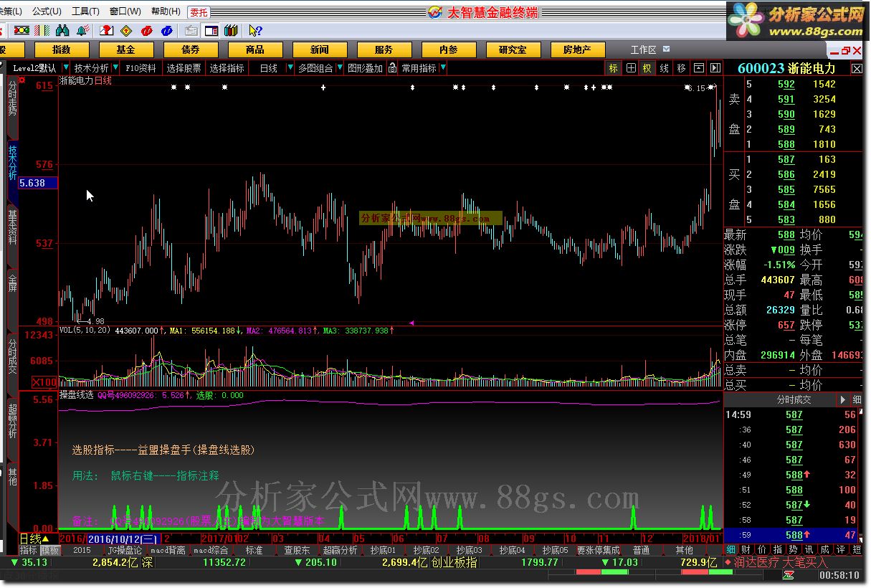Switch to the 基本资料 side tab
The image size is (871, 588).
(x=12, y=227)
